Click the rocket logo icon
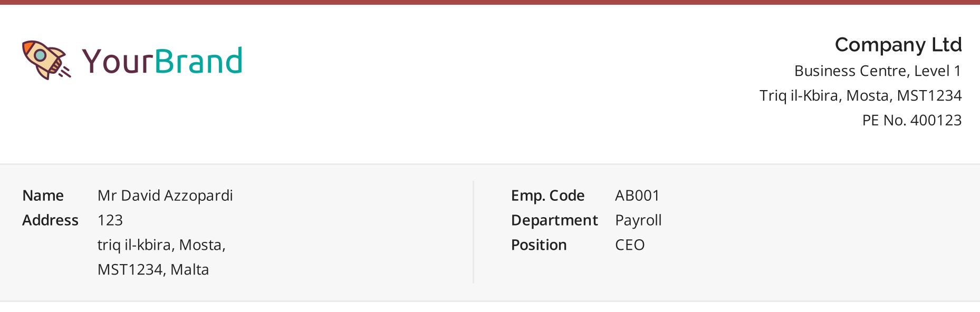The image size is (980, 312). point(46,60)
